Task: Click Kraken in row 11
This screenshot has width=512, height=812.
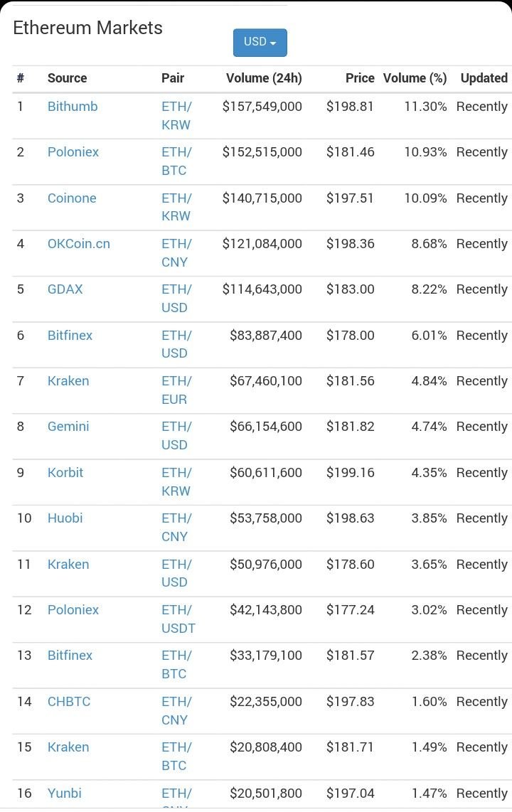Action: [68, 565]
